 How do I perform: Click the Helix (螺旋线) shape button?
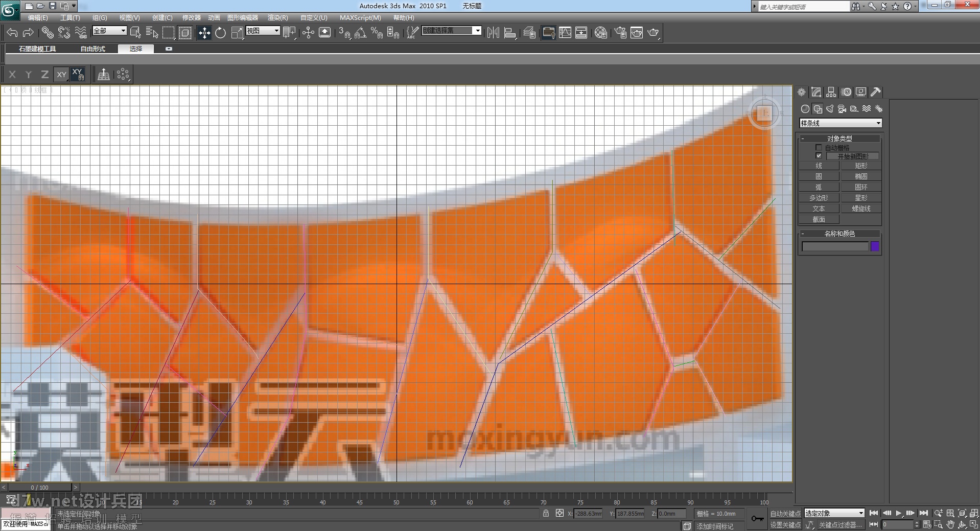coord(861,209)
